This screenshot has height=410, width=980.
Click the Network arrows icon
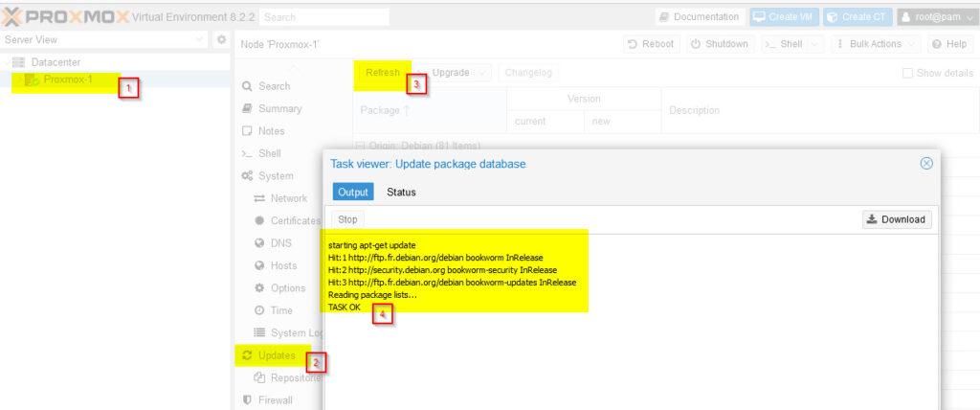(x=259, y=198)
